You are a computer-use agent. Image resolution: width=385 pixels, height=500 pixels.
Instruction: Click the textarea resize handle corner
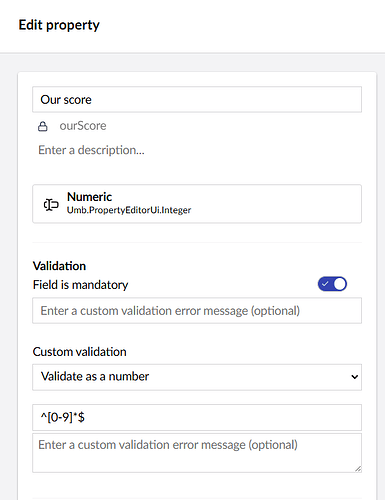[358, 469]
